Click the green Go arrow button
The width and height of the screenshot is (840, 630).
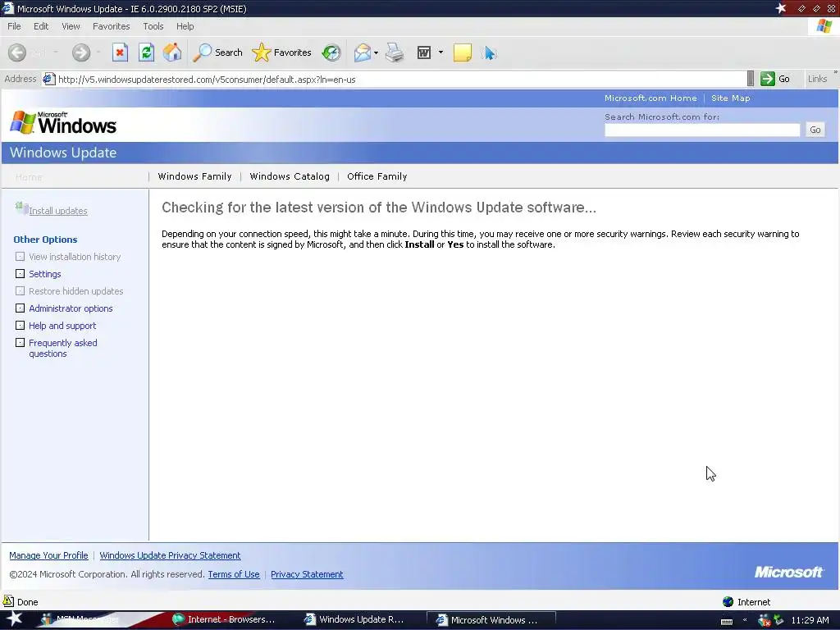pyautogui.click(x=768, y=79)
